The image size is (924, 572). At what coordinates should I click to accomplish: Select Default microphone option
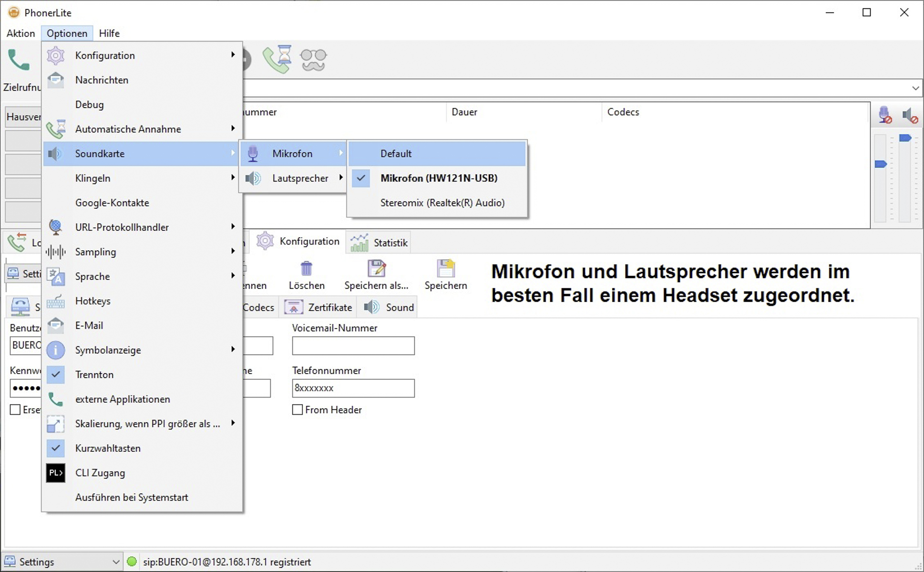click(x=437, y=153)
